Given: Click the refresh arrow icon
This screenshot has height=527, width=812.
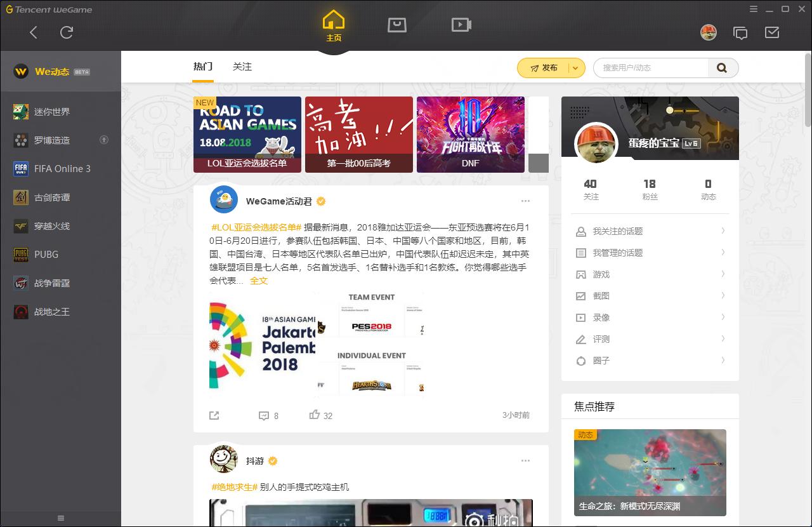Looking at the screenshot, I should pyautogui.click(x=67, y=32).
